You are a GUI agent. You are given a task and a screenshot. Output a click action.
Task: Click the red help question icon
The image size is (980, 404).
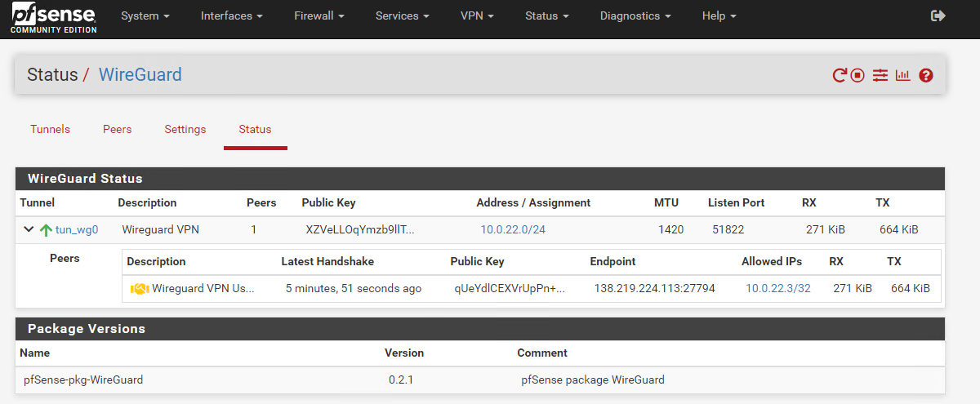925,76
